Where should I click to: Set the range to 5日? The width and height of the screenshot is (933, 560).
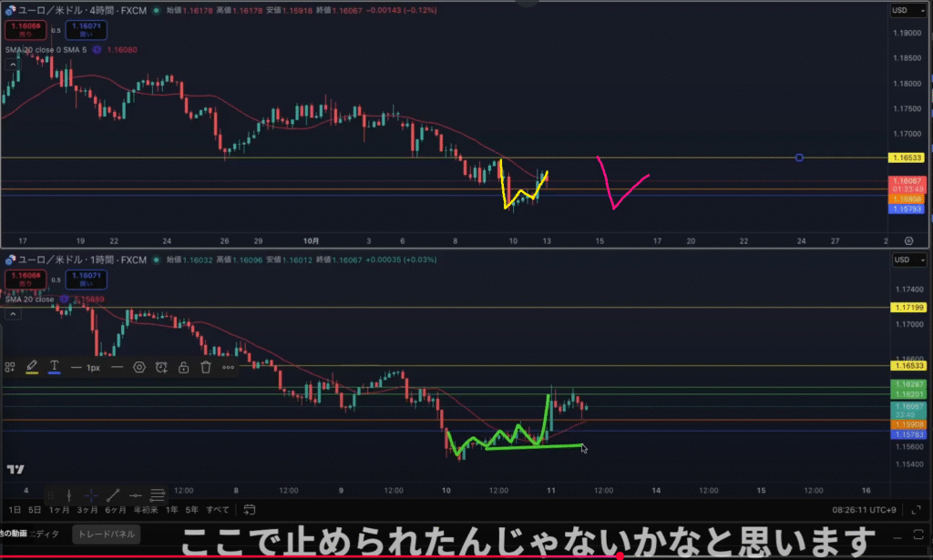(x=35, y=510)
